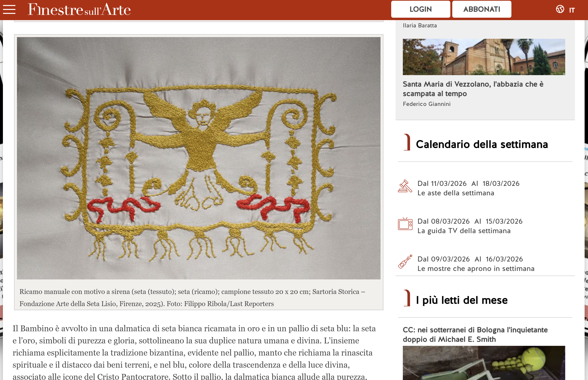This screenshot has height=380, width=588.
Task: Click the champagne bottle exhibitions icon
Action: click(x=405, y=261)
